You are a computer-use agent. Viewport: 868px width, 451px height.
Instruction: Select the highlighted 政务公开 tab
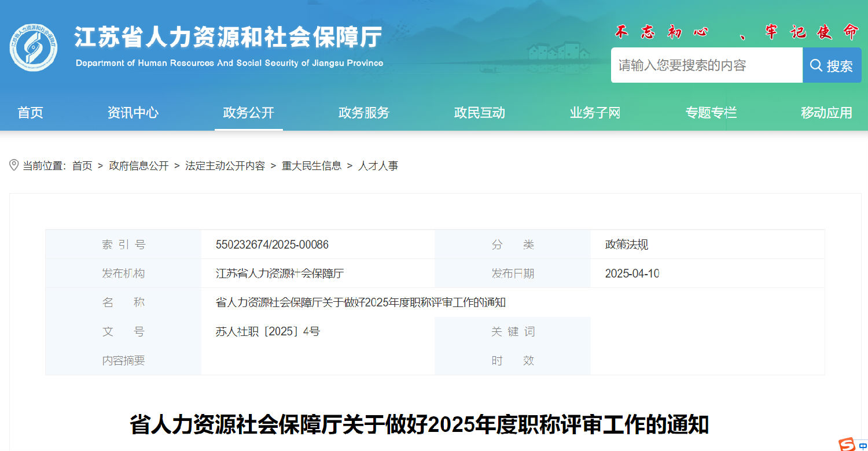coord(248,113)
